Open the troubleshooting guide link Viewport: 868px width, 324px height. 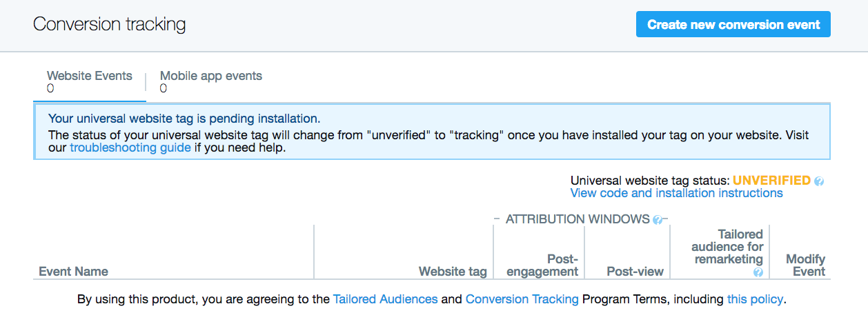[x=130, y=148]
